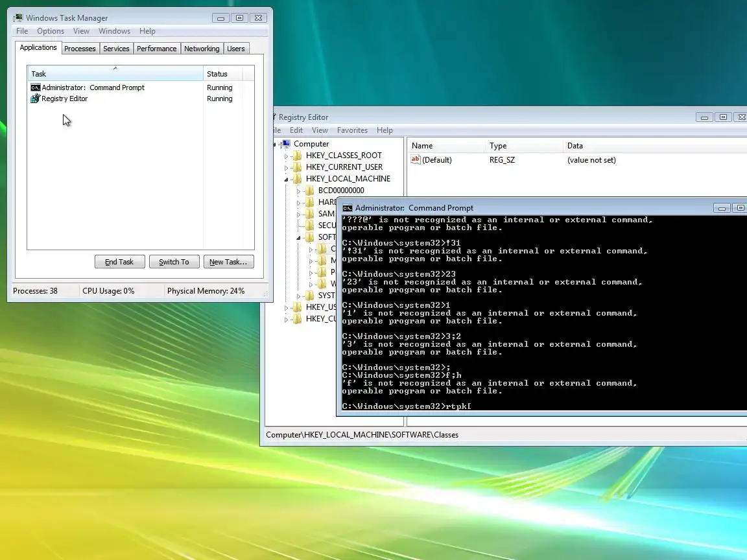This screenshot has height=560, width=747.
Task: Click the End Task button
Action: (119, 262)
